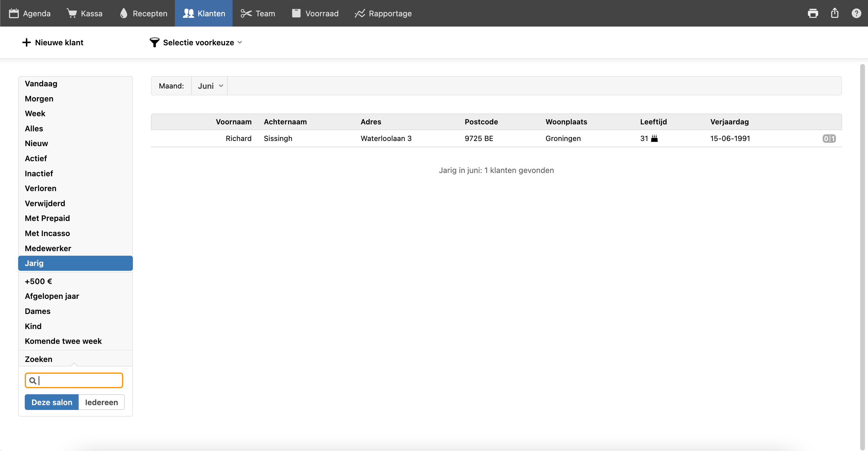Screen dimensions: 868x451
Task: Click the printer icon in top bar
Action: tap(813, 14)
